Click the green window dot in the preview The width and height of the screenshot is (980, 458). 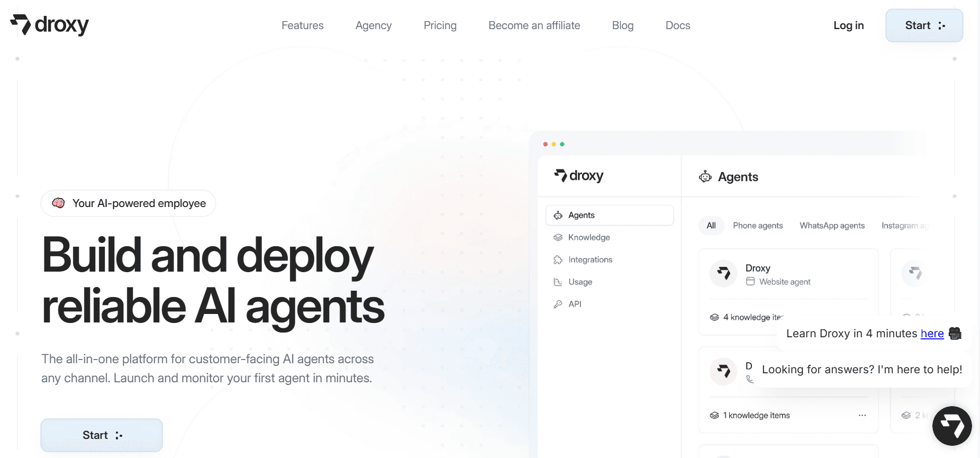pyautogui.click(x=562, y=144)
